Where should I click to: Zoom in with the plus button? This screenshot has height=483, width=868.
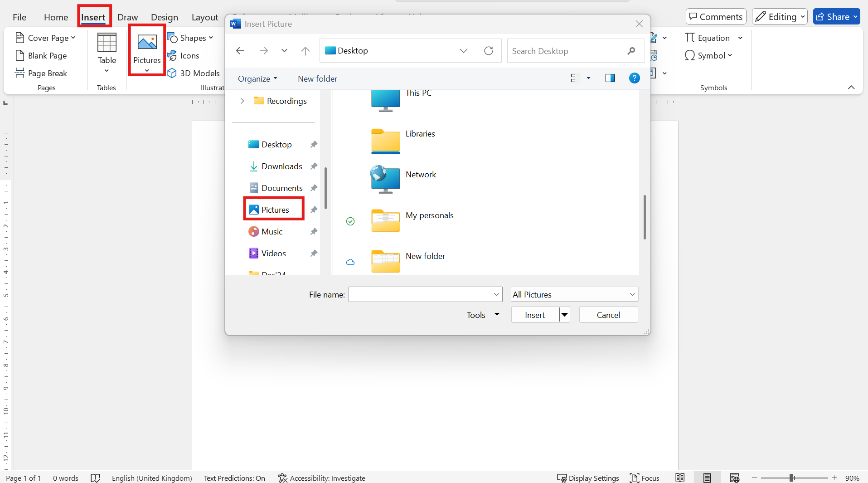[834, 478]
